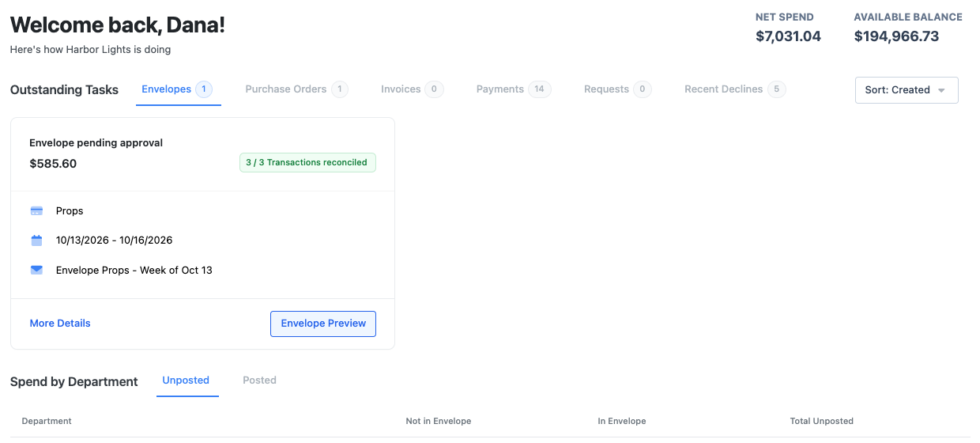
Task: Click the Purchase Orders count badge 1
Action: [340, 89]
